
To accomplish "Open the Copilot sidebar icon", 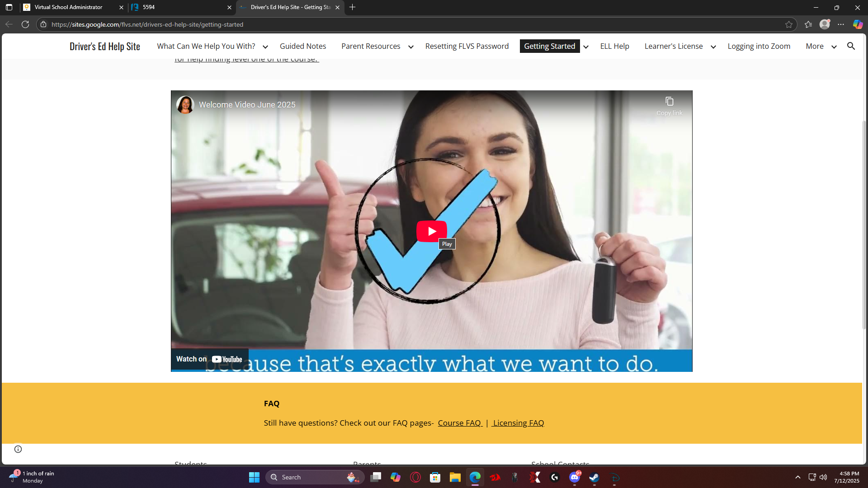I will [x=858, y=24].
